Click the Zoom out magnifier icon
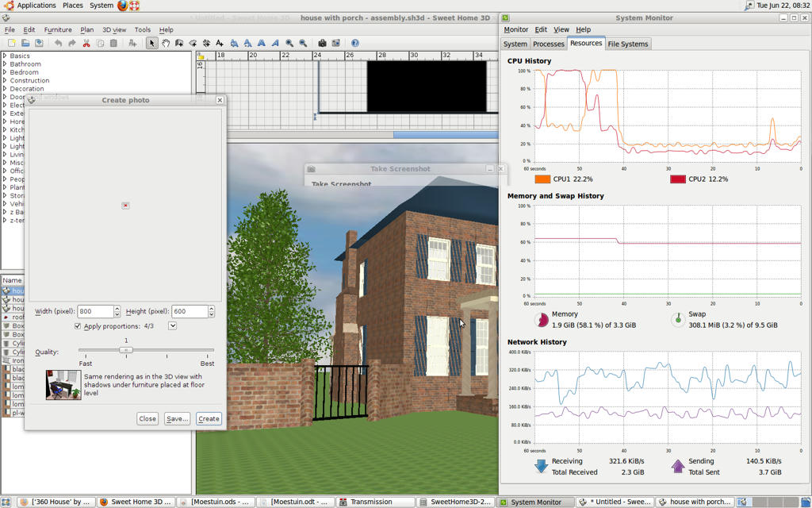The image size is (812, 508). 303,43
